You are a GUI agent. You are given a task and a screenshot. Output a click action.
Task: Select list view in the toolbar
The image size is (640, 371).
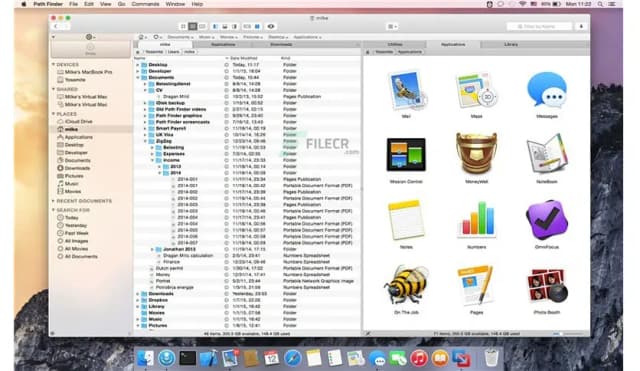pyautogui.click(x=193, y=27)
